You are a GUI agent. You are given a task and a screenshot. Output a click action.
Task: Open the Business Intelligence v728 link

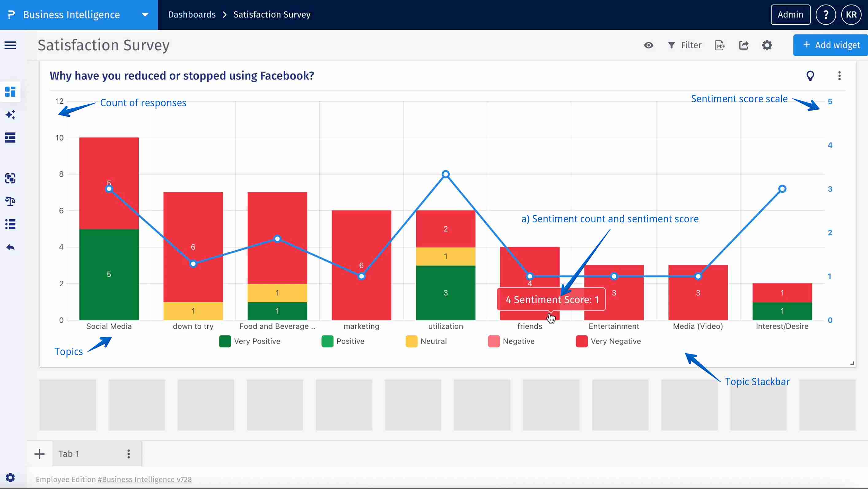(x=145, y=479)
